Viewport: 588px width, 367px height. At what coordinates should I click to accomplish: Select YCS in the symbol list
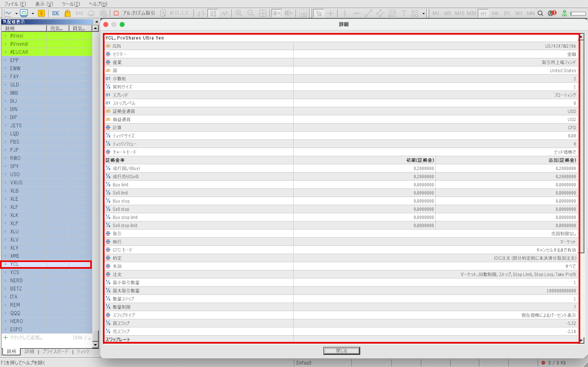[14, 272]
